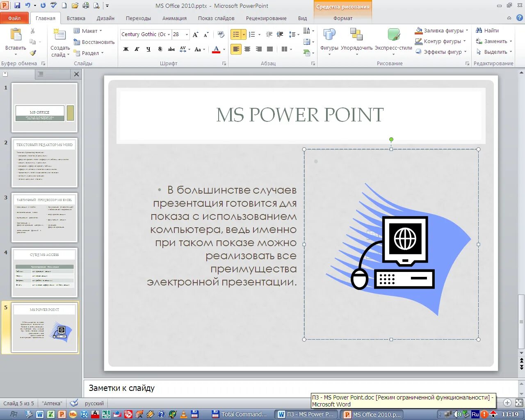Toggle strikethrough (abc) formatting
Viewport: 525px width, 420px height.
171,49
